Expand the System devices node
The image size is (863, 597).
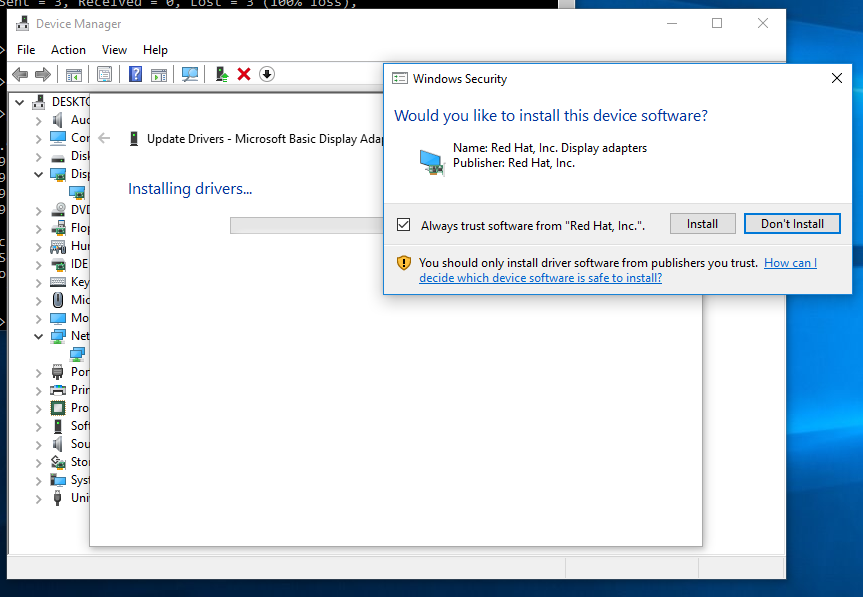click(x=38, y=480)
